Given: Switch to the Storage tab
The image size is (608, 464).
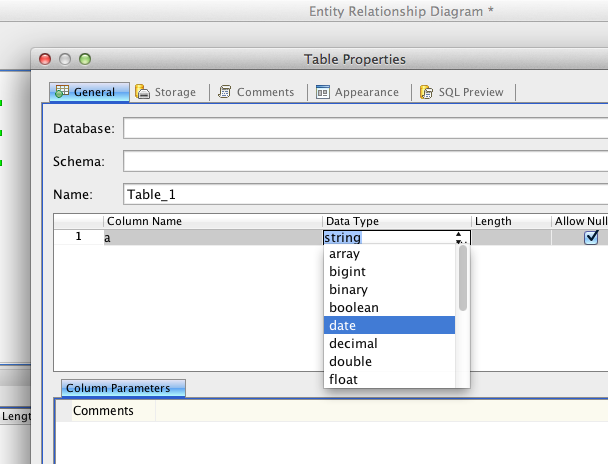Looking at the screenshot, I should pyautogui.click(x=166, y=92).
